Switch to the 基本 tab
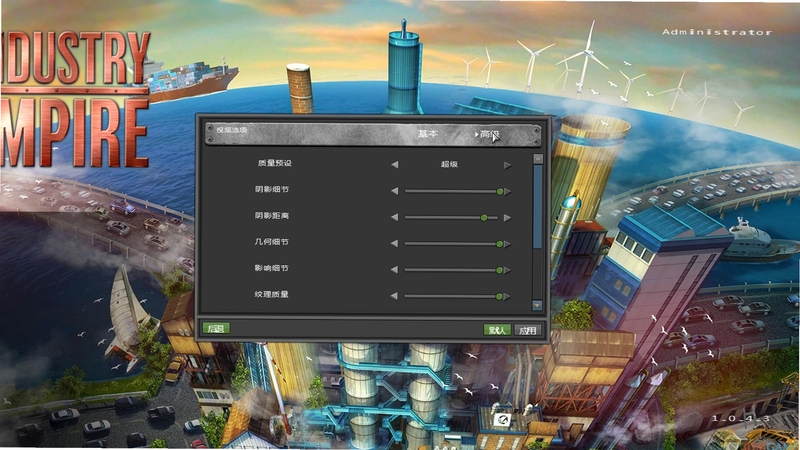800x450 pixels. tap(428, 134)
